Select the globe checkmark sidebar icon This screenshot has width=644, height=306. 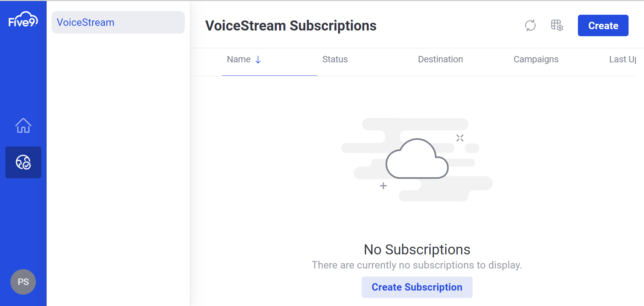[23, 162]
